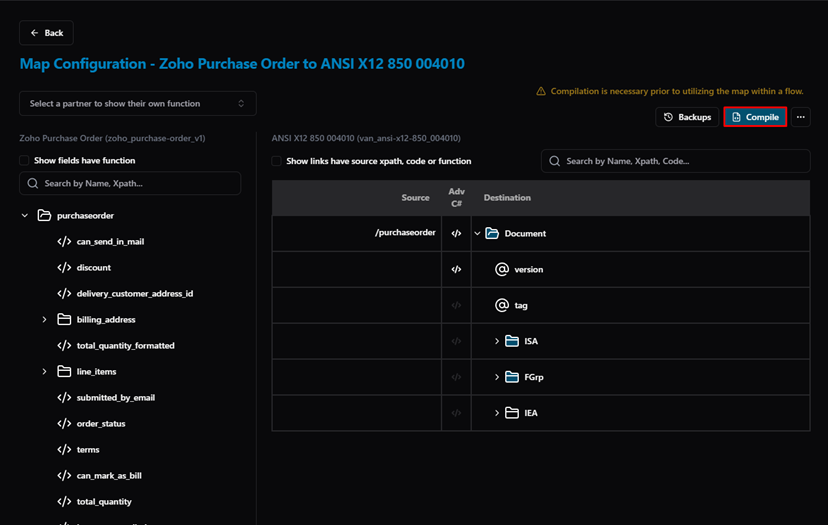Image resolution: width=828 pixels, height=525 pixels.
Task: Click the Source column header
Action: point(415,198)
